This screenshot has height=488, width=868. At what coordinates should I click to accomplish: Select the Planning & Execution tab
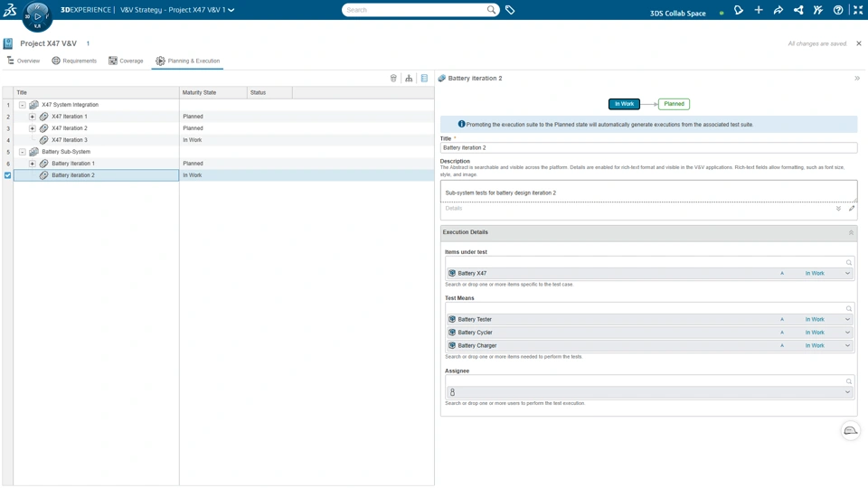pos(188,61)
